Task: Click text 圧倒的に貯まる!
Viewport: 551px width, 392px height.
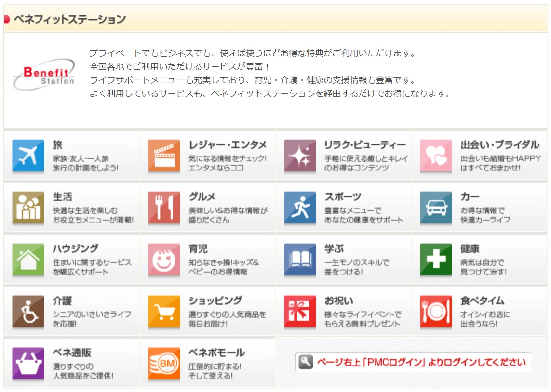Action: 215,366
